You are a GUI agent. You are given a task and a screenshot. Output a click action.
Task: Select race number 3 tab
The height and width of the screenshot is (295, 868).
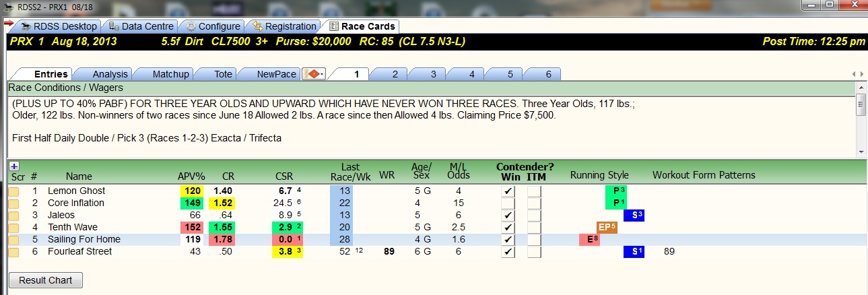coord(433,74)
